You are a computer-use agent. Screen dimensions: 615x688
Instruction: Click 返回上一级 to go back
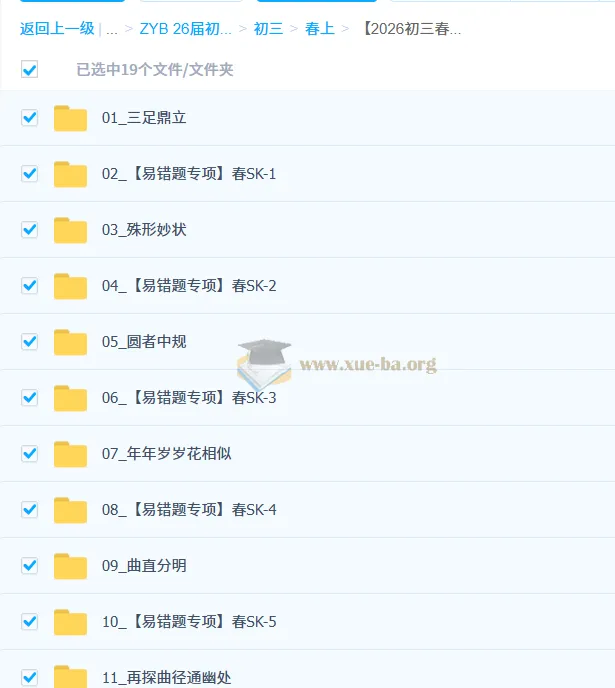57,29
